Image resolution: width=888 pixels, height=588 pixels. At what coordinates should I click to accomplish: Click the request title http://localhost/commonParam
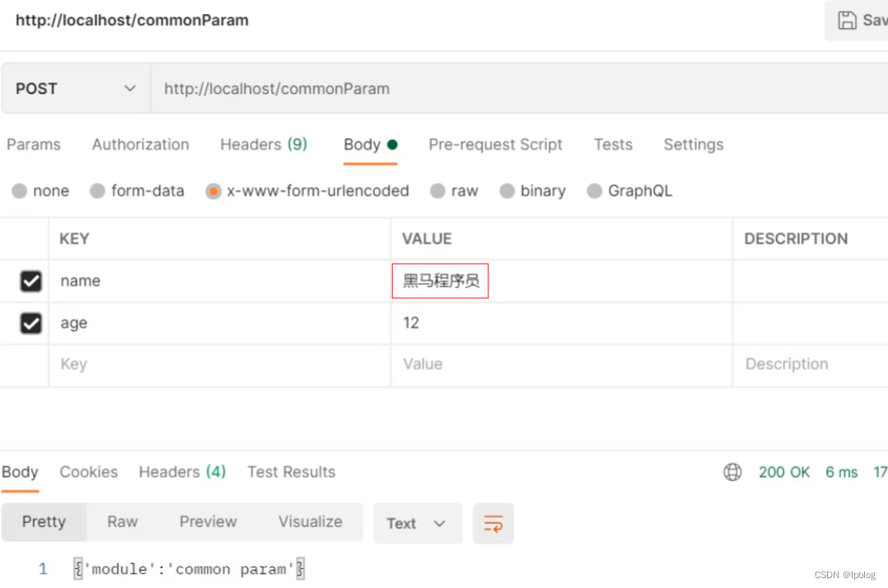pos(132,21)
